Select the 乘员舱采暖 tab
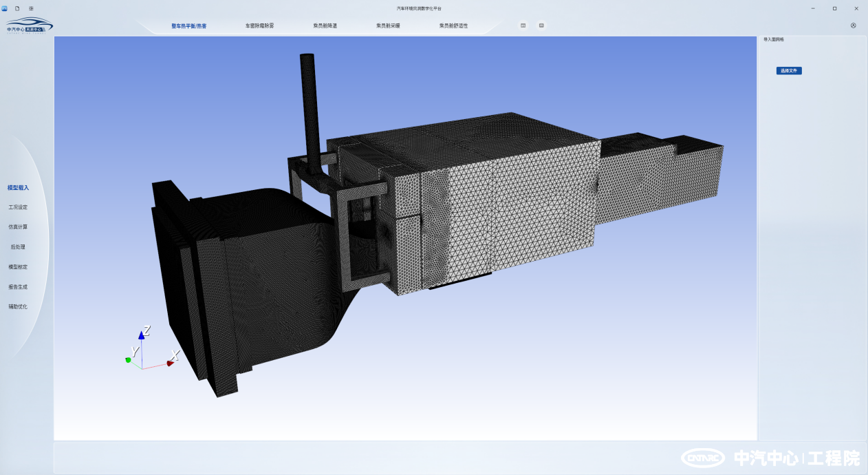 point(388,26)
